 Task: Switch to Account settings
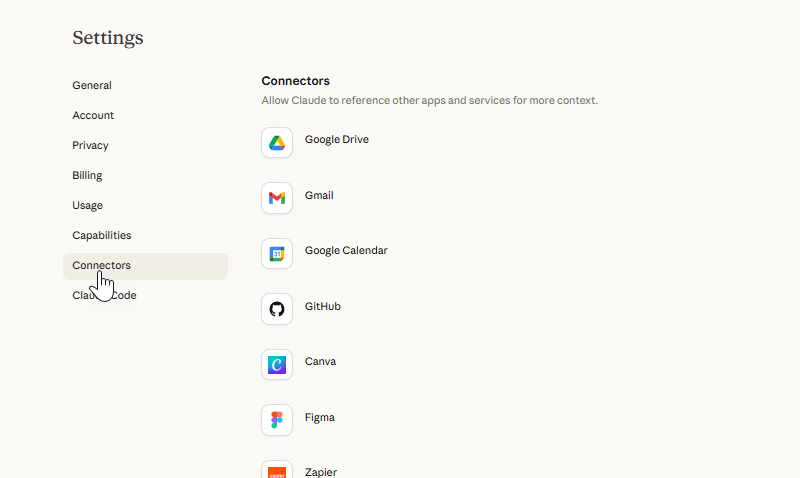coord(93,115)
